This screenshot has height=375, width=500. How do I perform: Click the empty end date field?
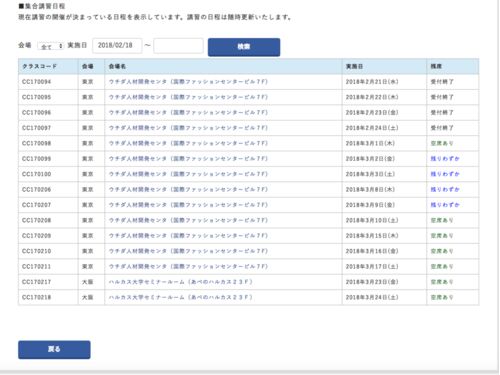click(178, 46)
